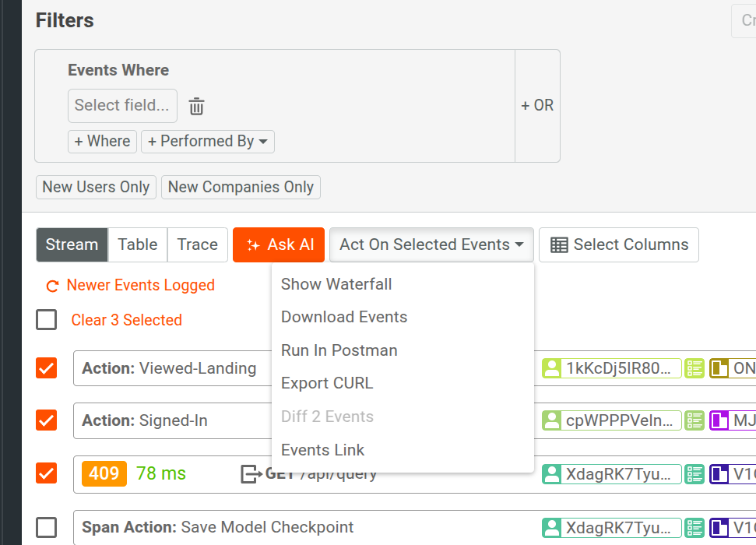Viewport: 756px width, 545px height.
Task: Expand the Performed By dropdown
Action: (208, 141)
